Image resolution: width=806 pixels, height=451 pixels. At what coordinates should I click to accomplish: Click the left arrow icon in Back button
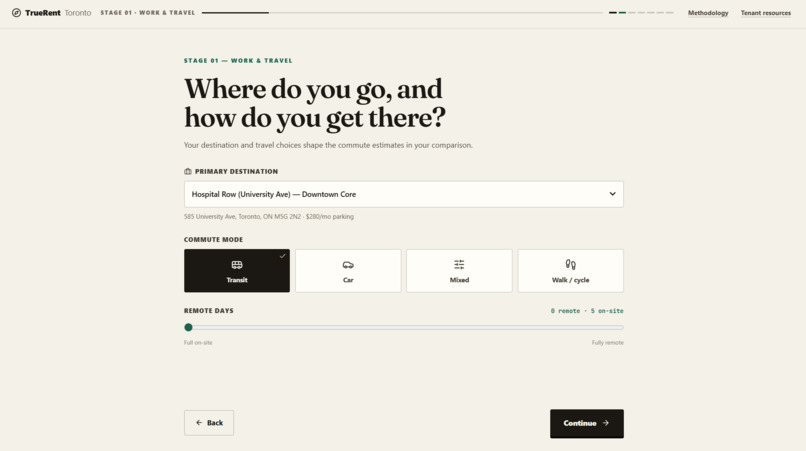click(199, 423)
